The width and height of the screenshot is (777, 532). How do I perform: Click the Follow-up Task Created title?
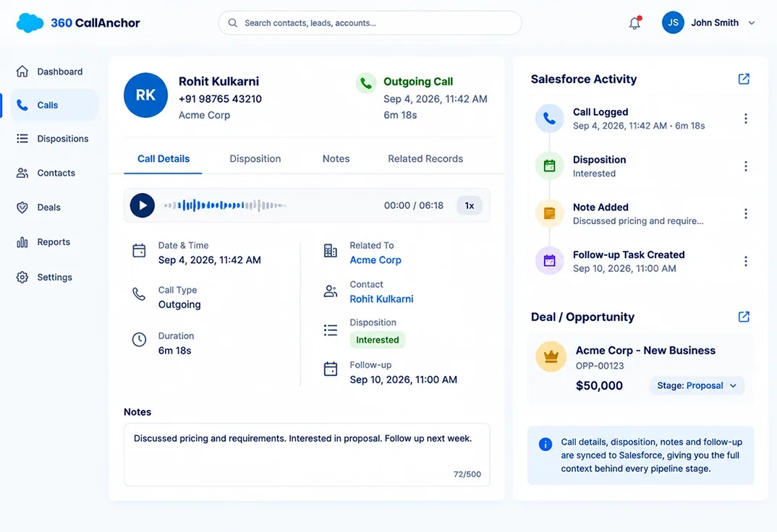tap(629, 254)
